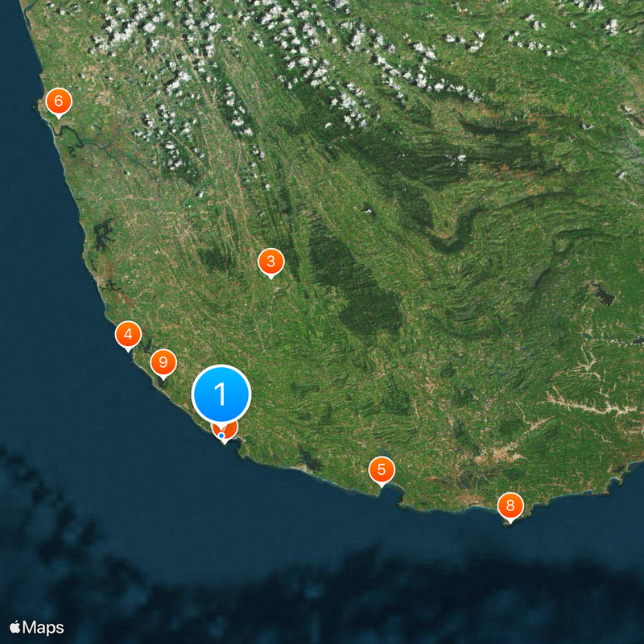
Task: Click the small blue location dot
Action: 221,435
